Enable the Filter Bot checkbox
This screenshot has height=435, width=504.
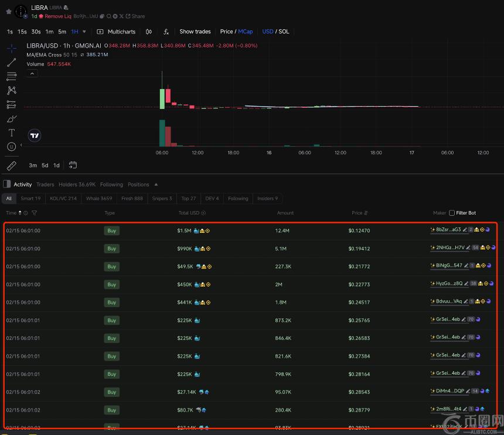click(452, 213)
